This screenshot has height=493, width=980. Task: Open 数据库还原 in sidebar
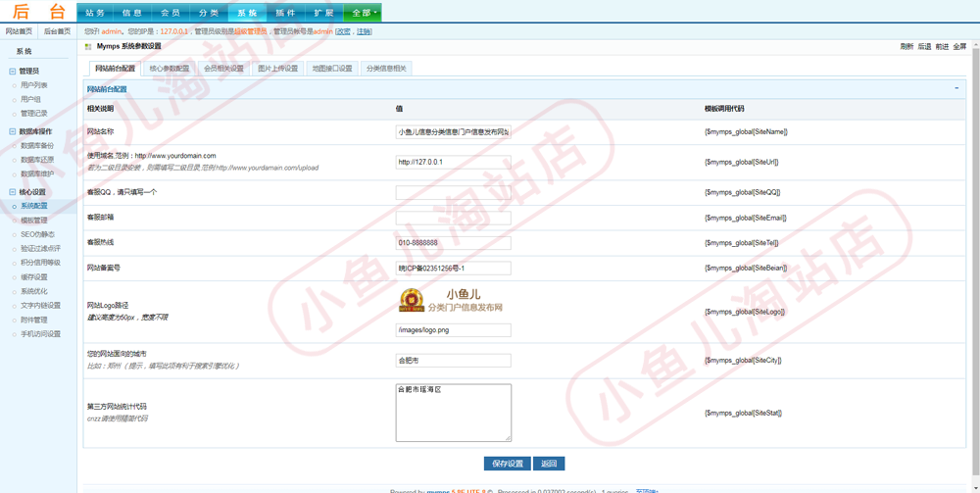(37, 160)
